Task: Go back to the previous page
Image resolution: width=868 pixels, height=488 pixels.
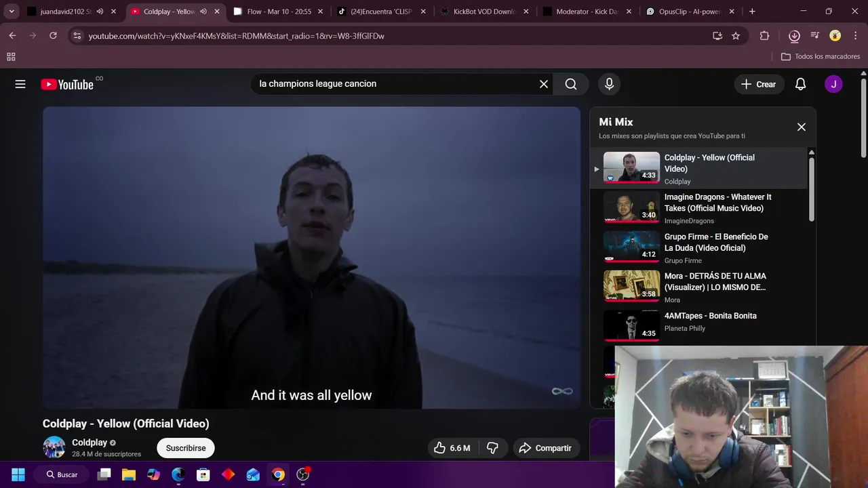Action: click(x=12, y=36)
